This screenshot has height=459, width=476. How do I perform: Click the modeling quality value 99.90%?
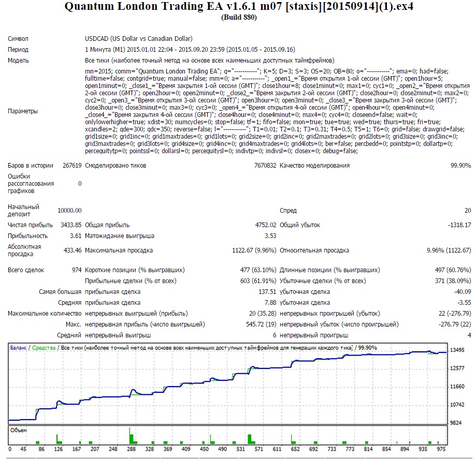(460, 166)
